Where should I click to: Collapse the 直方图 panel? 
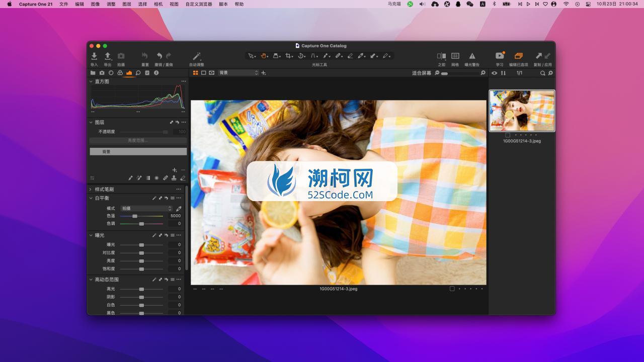[x=91, y=81]
